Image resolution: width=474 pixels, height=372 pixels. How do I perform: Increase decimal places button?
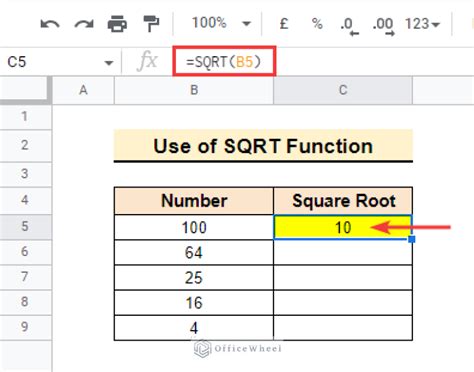point(383,26)
